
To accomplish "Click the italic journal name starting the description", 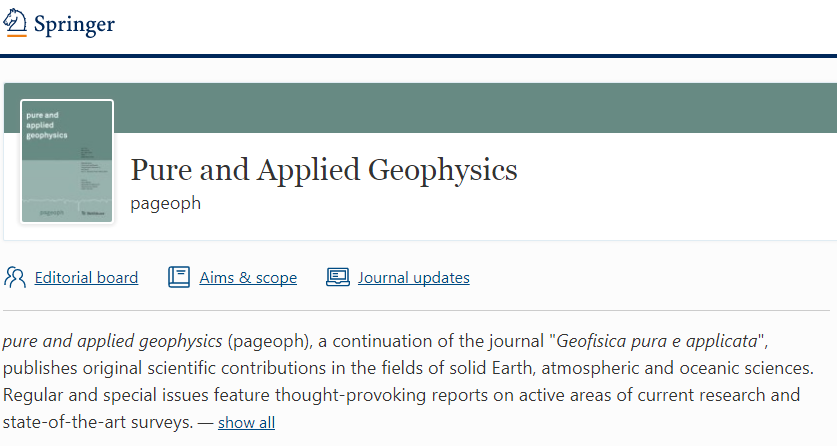I will pos(112,340).
